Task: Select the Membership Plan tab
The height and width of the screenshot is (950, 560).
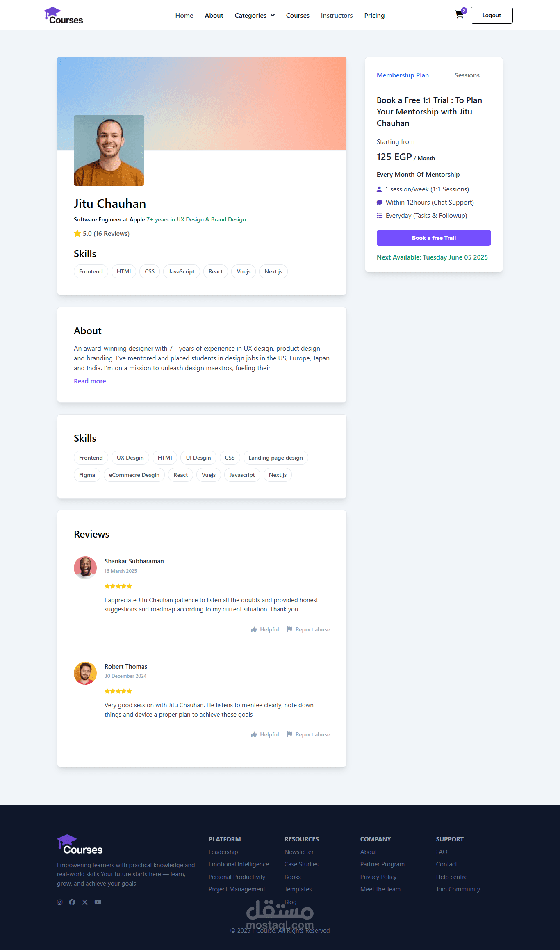Action: (403, 75)
